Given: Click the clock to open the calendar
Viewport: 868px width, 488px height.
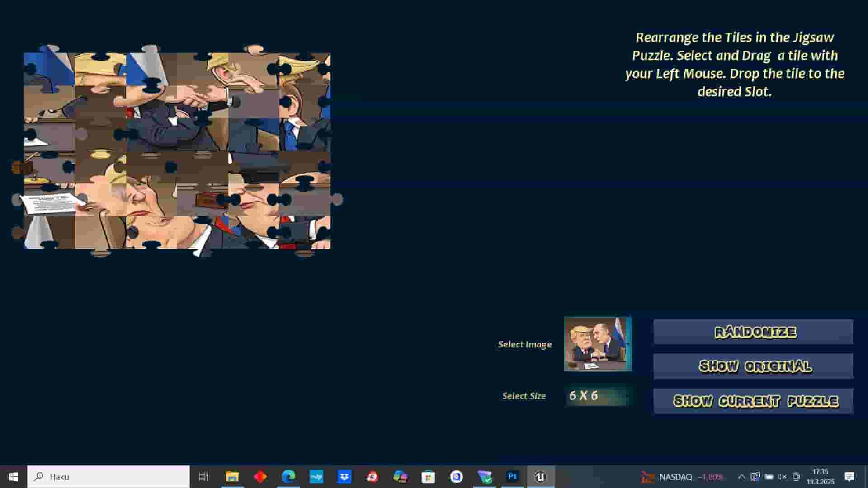Looking at the screenshot, I should [x=821, y=477].
